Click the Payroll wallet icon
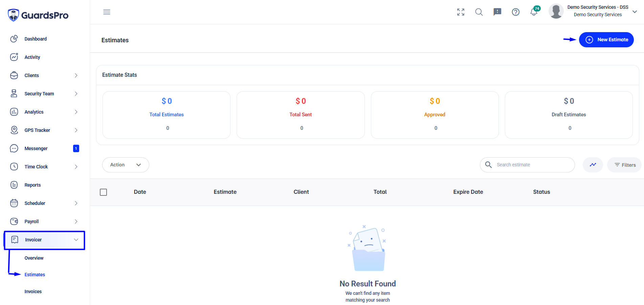644x305 pixels. (14, 221)
